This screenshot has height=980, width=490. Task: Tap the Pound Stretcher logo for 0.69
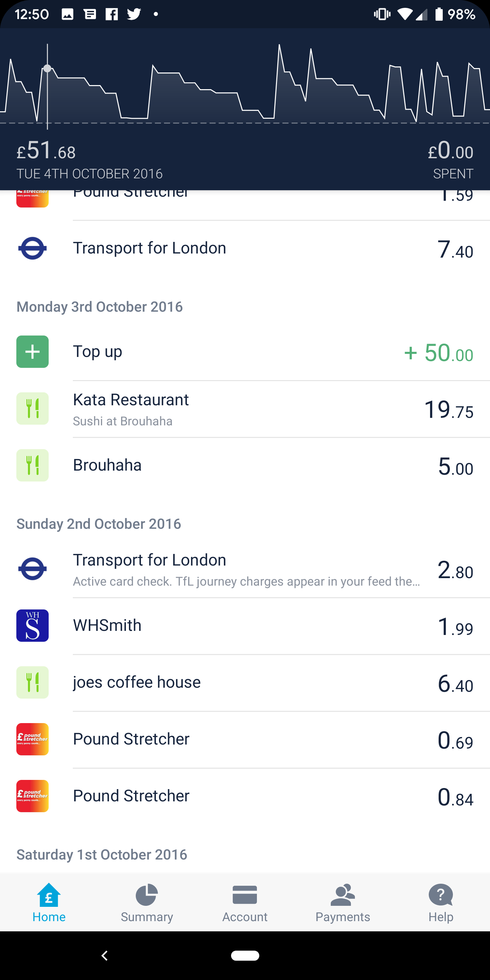click(32, 739)
